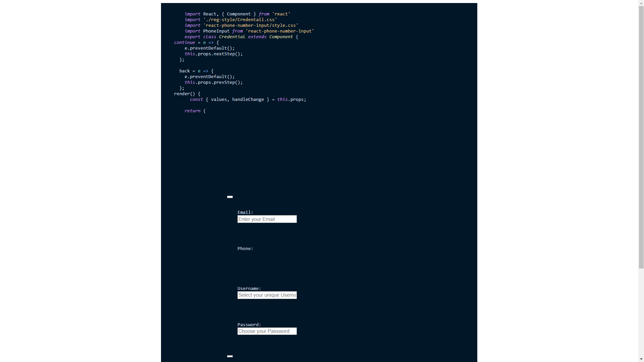Click the 'Username:' label text
The height and width of the screenshot is (362, 644).
pyautogui.click(x=249, y=289)
